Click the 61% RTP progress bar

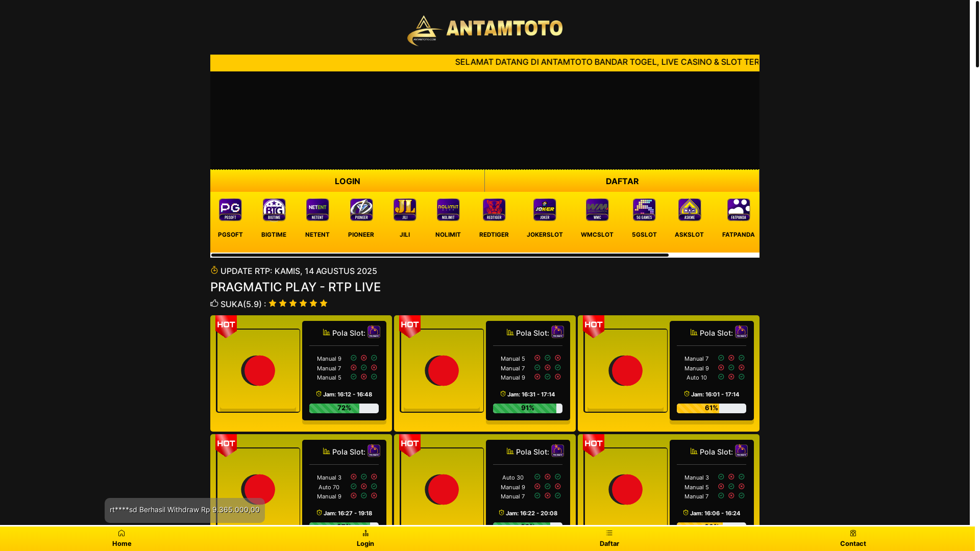(712, 408)
